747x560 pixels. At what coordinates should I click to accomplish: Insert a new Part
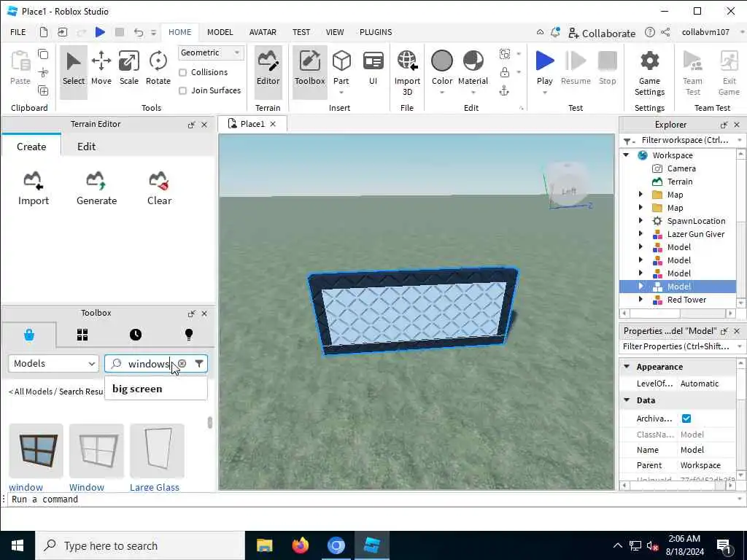(x=341, y=68)
